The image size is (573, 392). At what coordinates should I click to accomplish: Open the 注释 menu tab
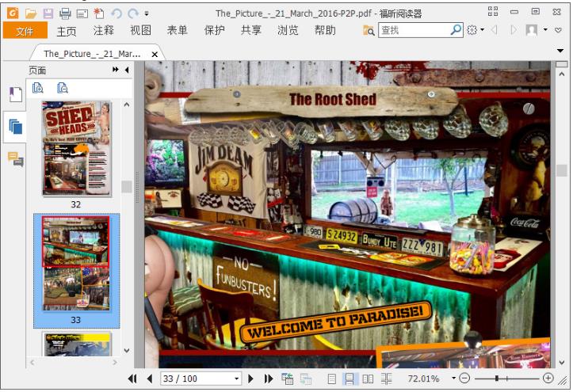(104, 30)
